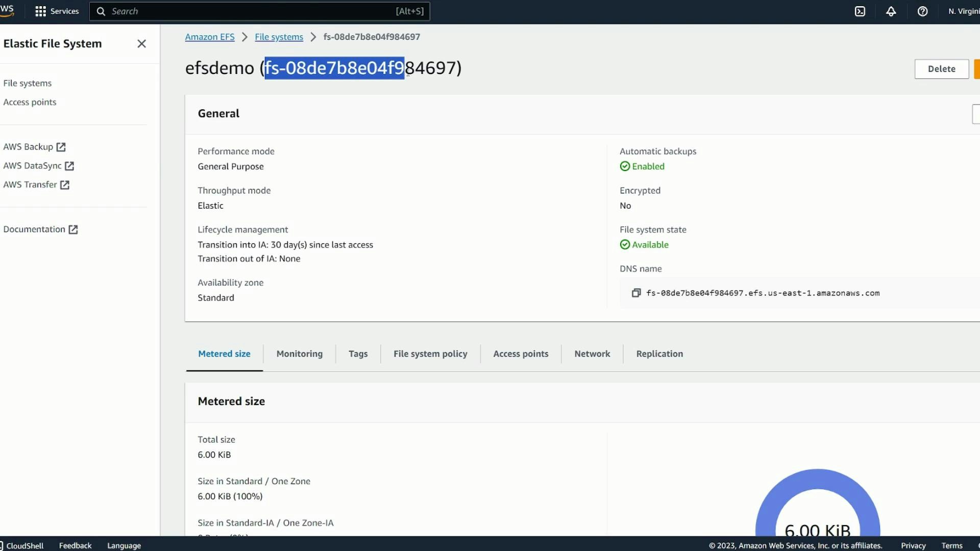Go to File systems in the sidebar
980x551 pixels.
tap(28, 83)
